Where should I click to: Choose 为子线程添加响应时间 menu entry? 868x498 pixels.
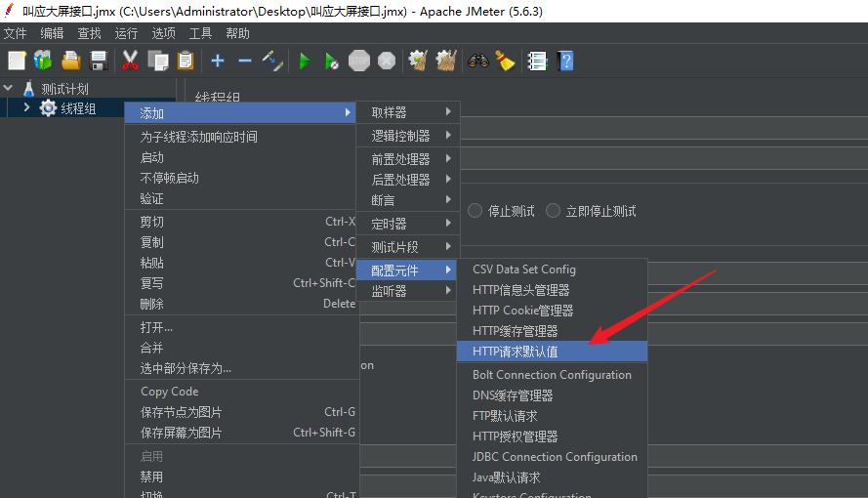pyautogui.click(x=240, y=137)
